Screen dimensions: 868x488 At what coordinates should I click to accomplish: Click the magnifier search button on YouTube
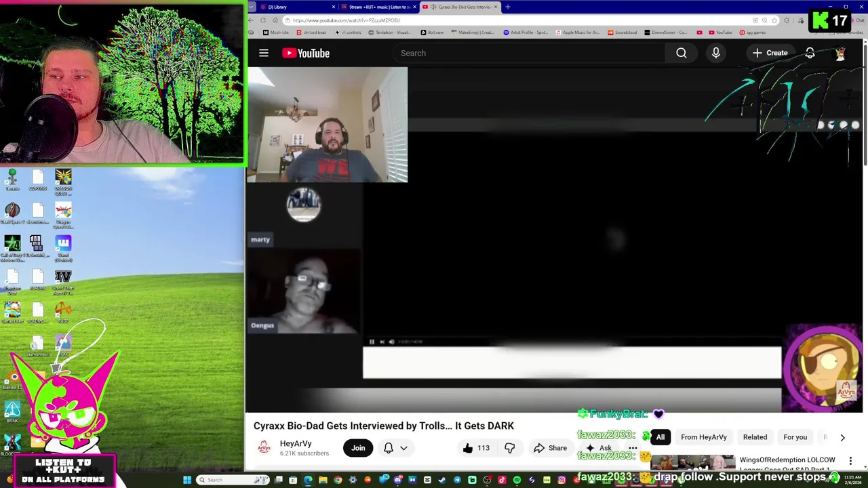pyautogui.click(x=682, y=53)
